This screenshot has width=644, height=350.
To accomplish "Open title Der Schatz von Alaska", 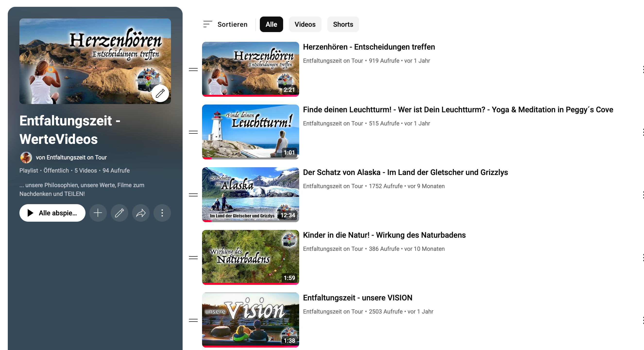I will 405,172.
